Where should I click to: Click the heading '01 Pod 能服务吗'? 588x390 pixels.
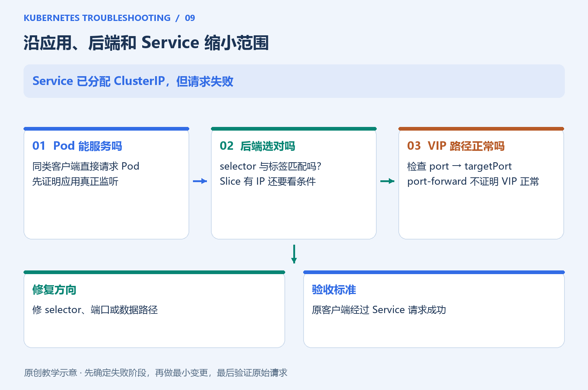click(x=77, y=146)
